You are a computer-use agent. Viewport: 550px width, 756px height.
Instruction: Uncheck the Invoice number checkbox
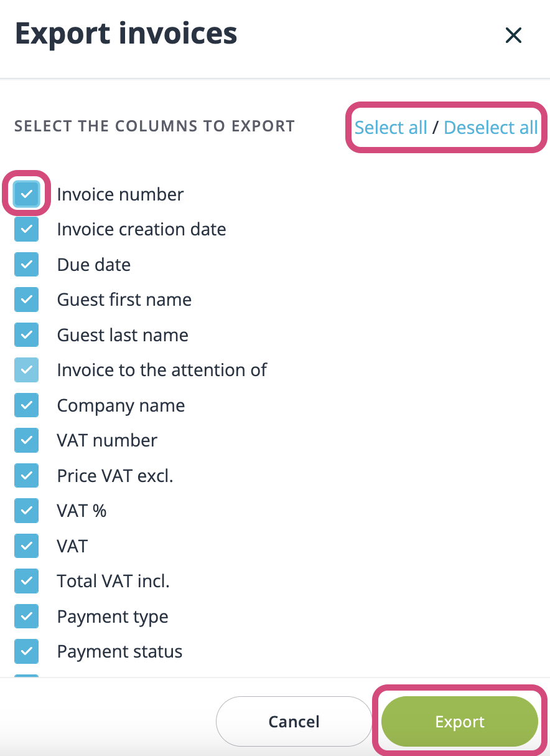coord(26,194)
